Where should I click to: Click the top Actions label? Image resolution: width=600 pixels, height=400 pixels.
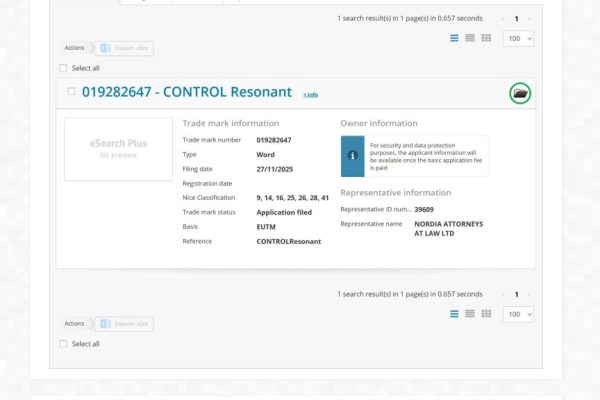point(75,47)
